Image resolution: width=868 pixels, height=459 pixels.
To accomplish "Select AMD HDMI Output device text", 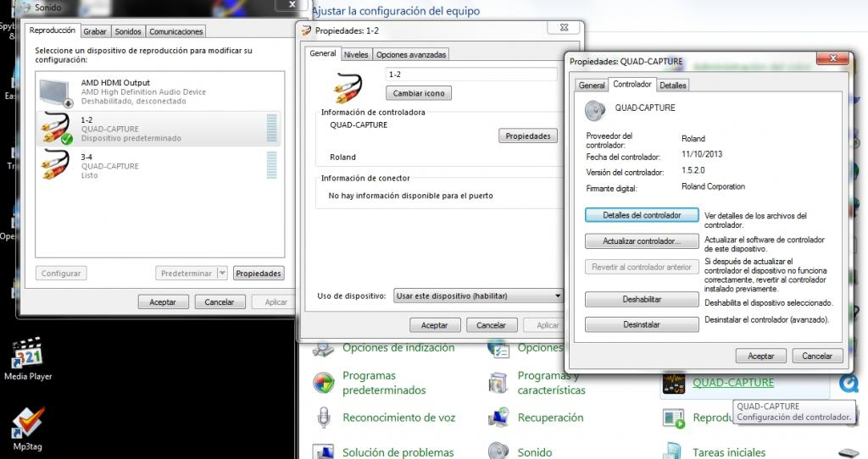I will click(115, 82).
